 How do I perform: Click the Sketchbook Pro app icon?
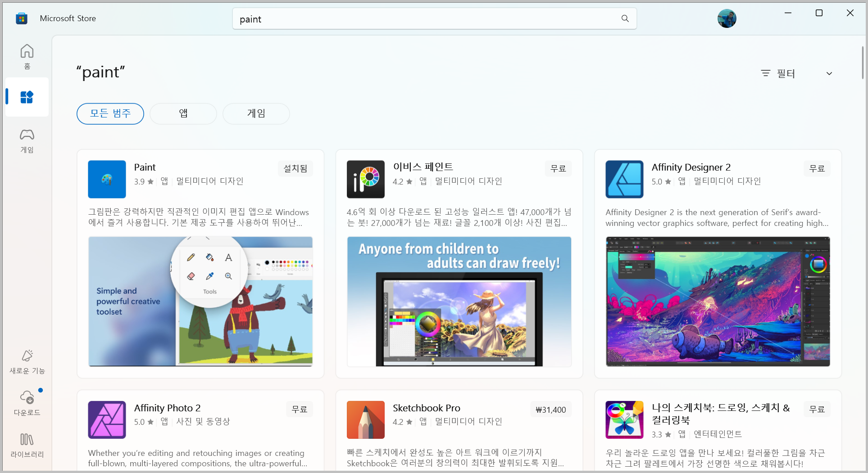tap(365, 420)
